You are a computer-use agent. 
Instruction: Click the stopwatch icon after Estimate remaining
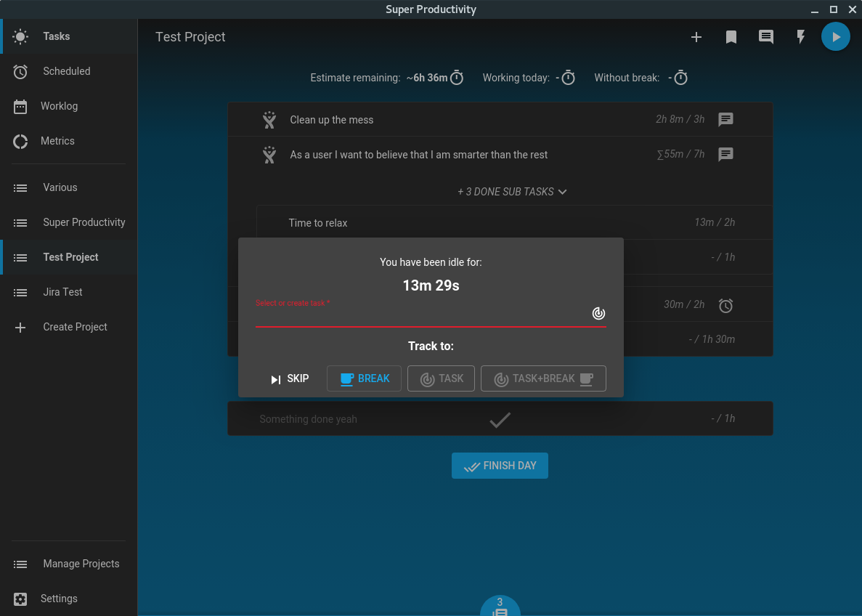(457, 78)
